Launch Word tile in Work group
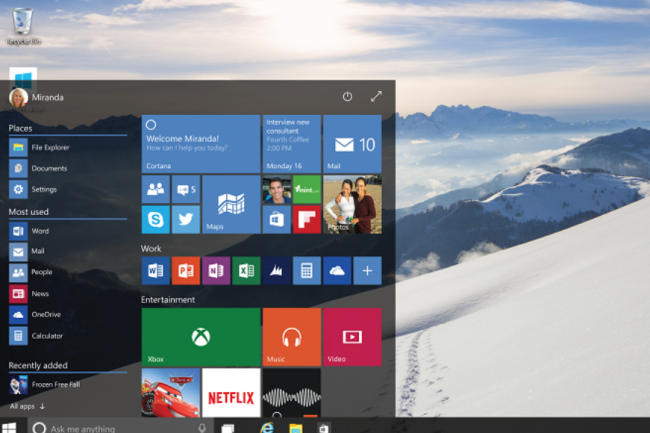The image size is (650, 433). coord(156,271)
